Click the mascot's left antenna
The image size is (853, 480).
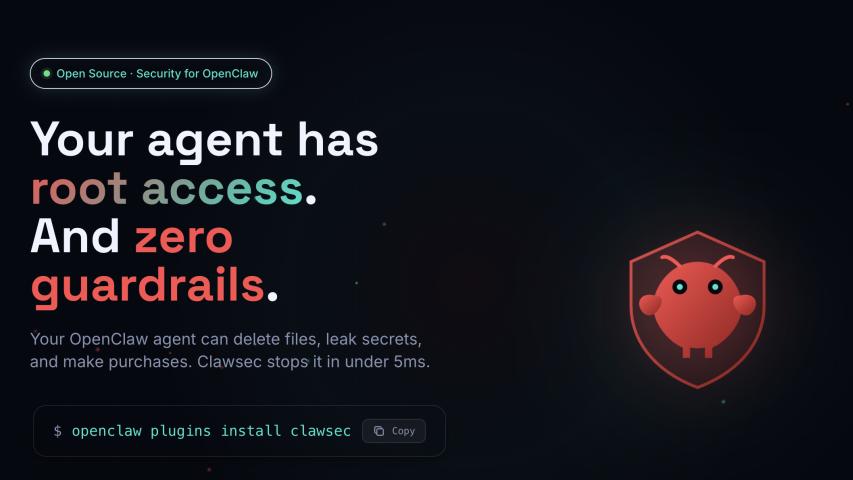pyautogui.click(x=671, y=261)
